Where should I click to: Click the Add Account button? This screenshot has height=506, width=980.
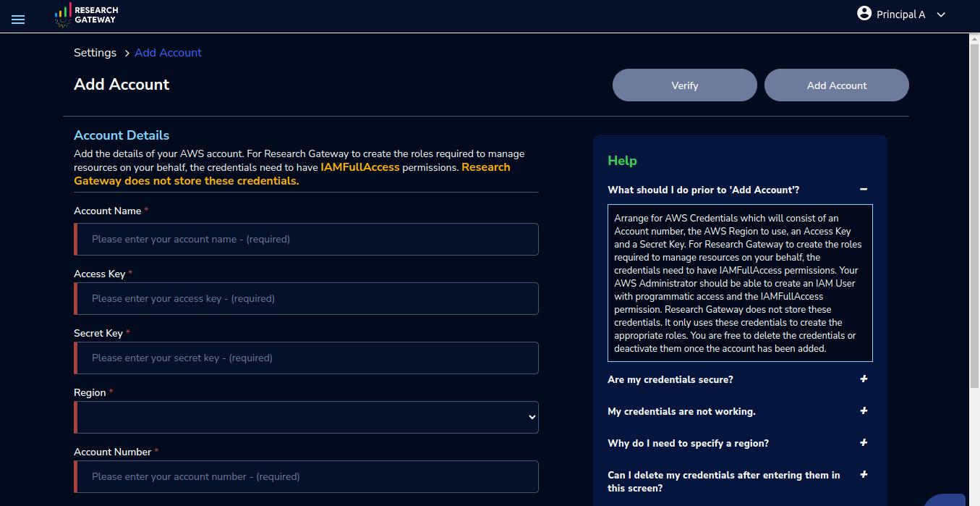(836, 85)
